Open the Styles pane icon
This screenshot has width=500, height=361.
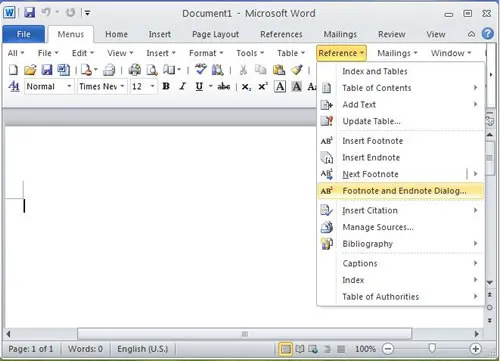14,87
